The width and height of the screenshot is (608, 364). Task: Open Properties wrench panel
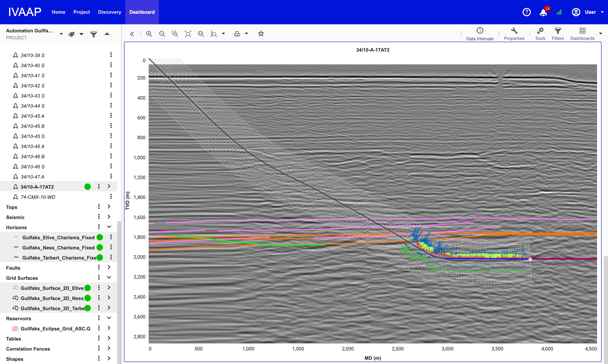(x=514, y=34)
